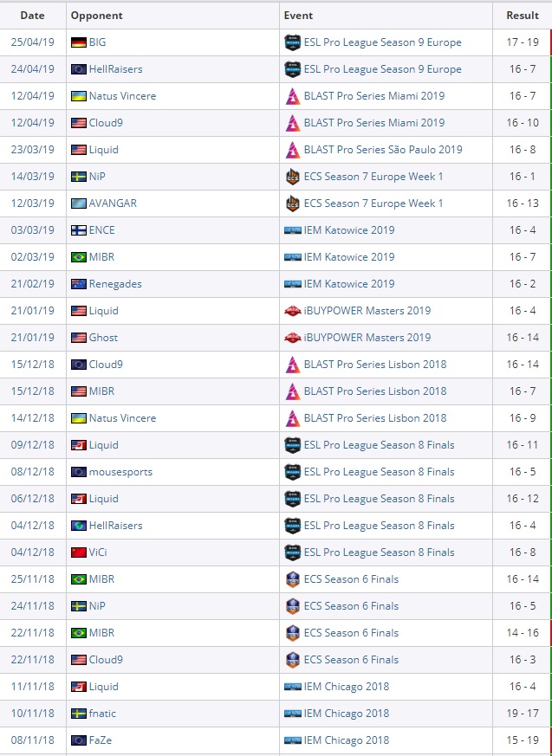Click Australian flag beside Renegades
Screen dimensions: 552x756
pos(79,284)
